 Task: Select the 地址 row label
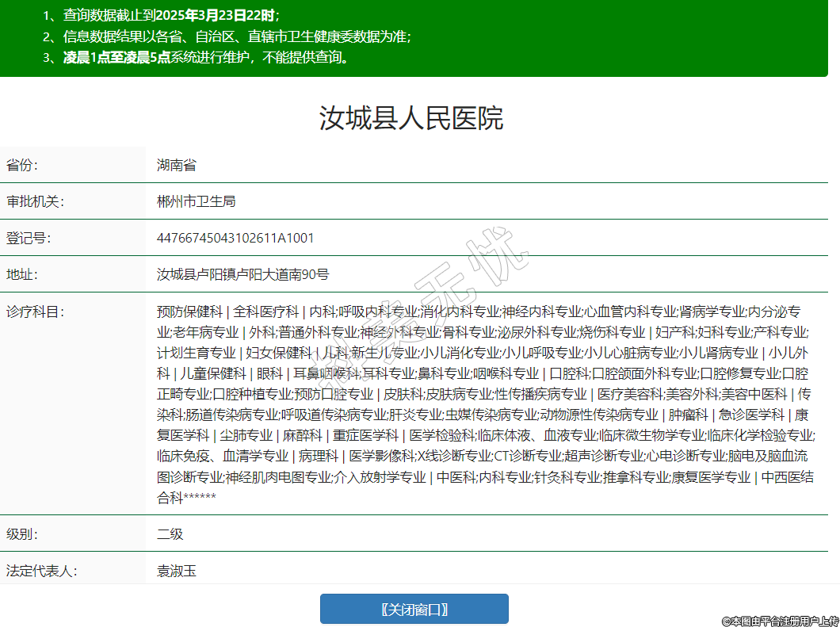point(22,274)
